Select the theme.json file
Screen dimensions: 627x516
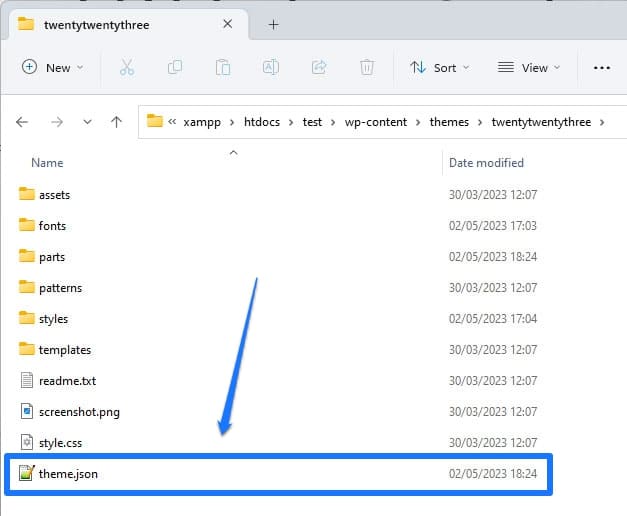[68, 474]
